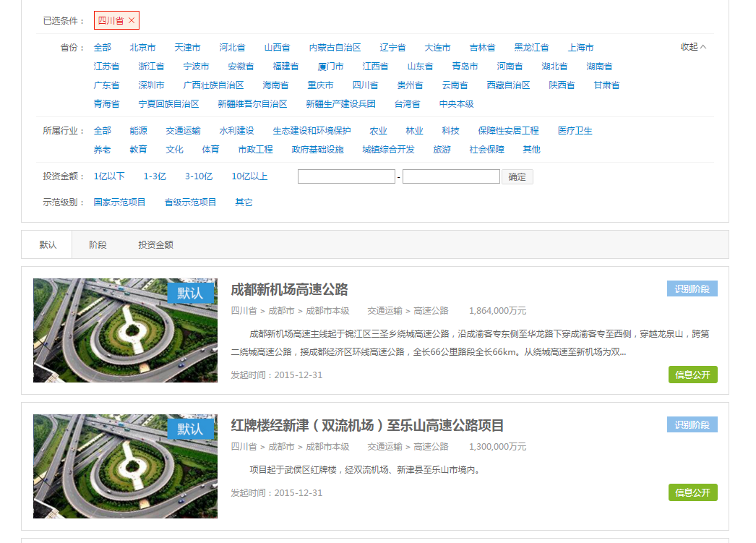Filter industry by 交通运输

183,131
